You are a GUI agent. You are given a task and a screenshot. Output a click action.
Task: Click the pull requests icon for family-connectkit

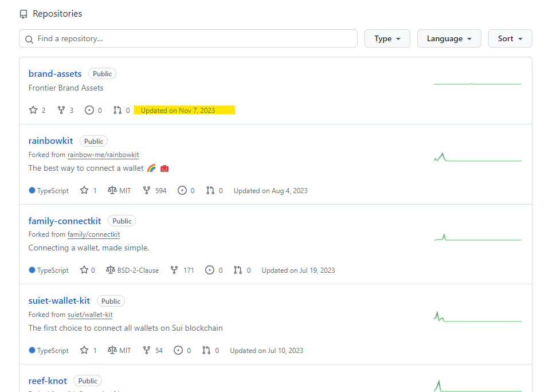click(238, 270)
